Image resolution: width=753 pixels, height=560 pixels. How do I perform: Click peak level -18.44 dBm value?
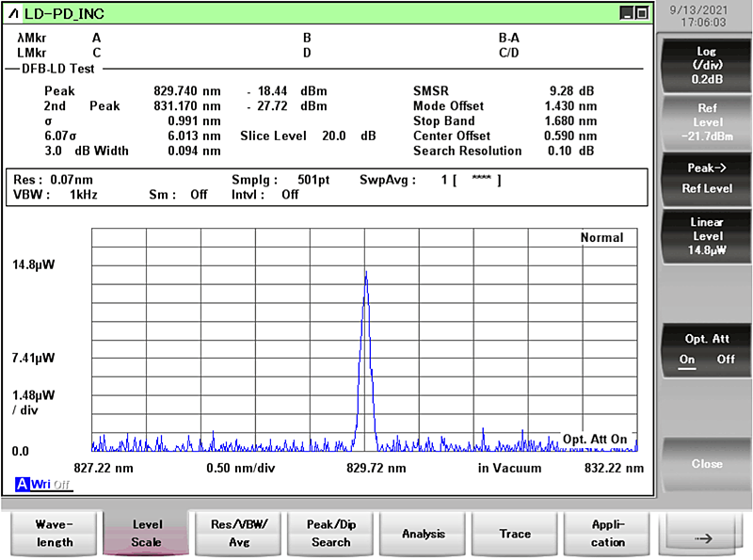click(287, 90)
